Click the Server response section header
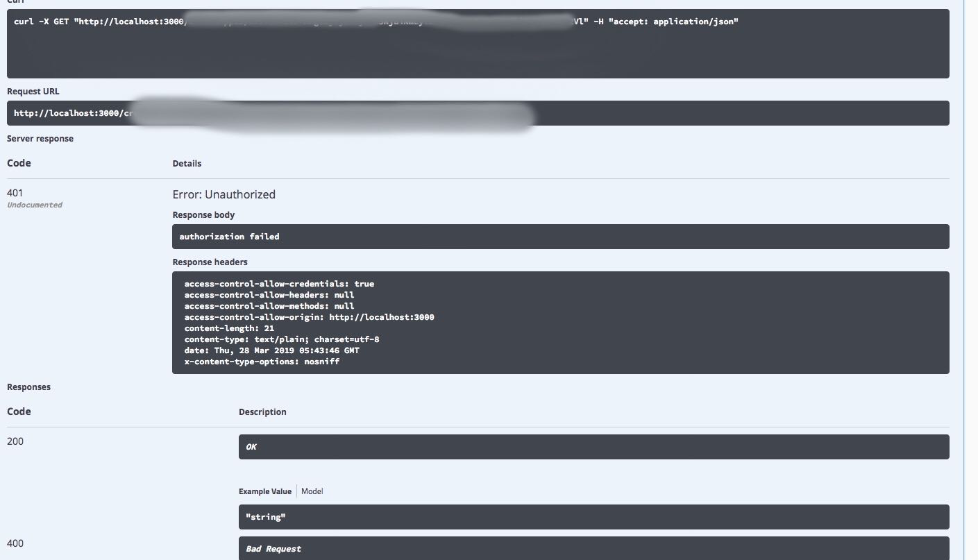 click(x=40, y=138)
